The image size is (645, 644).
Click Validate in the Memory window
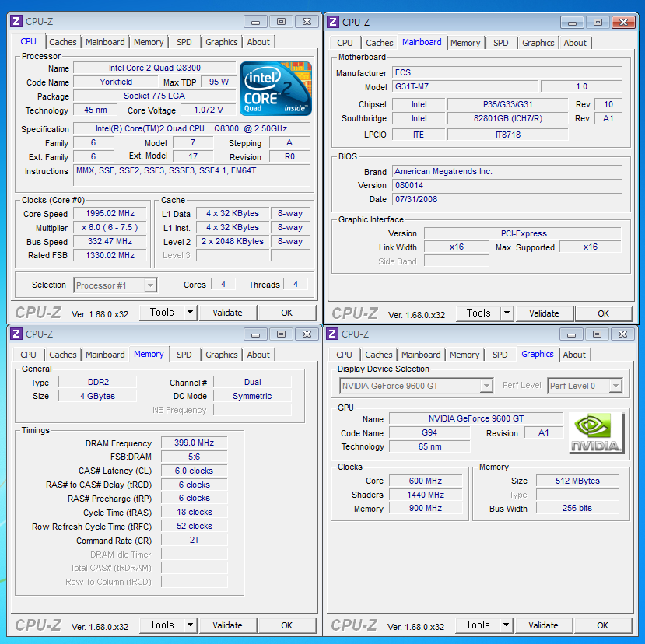(227, 625)
